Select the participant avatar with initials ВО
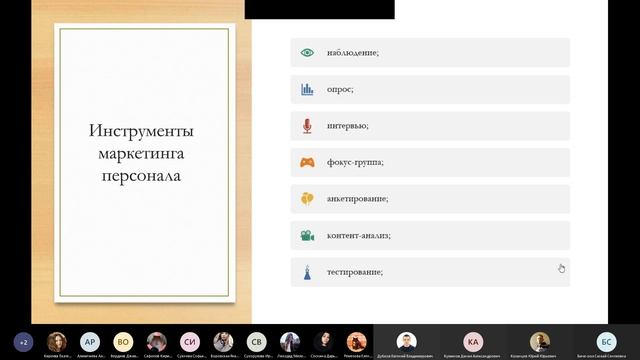The height and width of the screenshot is (360, 640). click(x=123, y=342)
